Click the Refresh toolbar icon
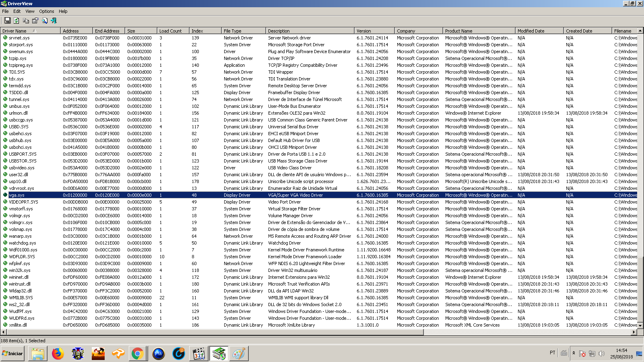This screenshot has height=362, width=644. coord(17,21)
